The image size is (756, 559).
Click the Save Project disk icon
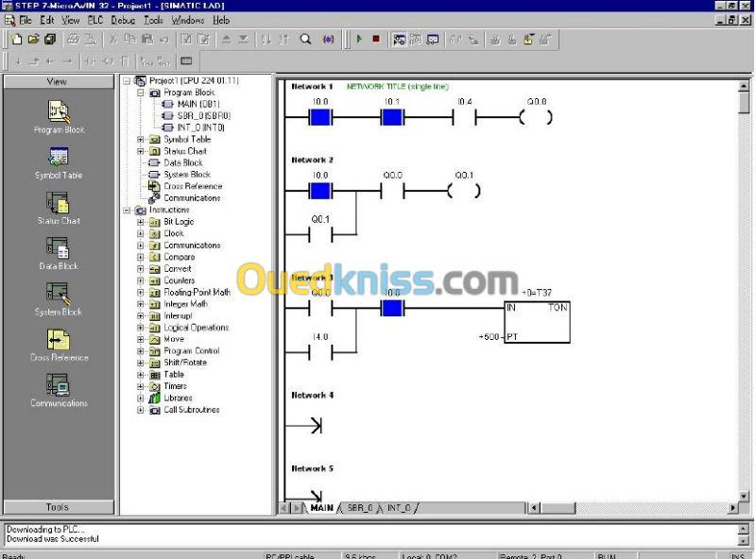tap(50, 40)
